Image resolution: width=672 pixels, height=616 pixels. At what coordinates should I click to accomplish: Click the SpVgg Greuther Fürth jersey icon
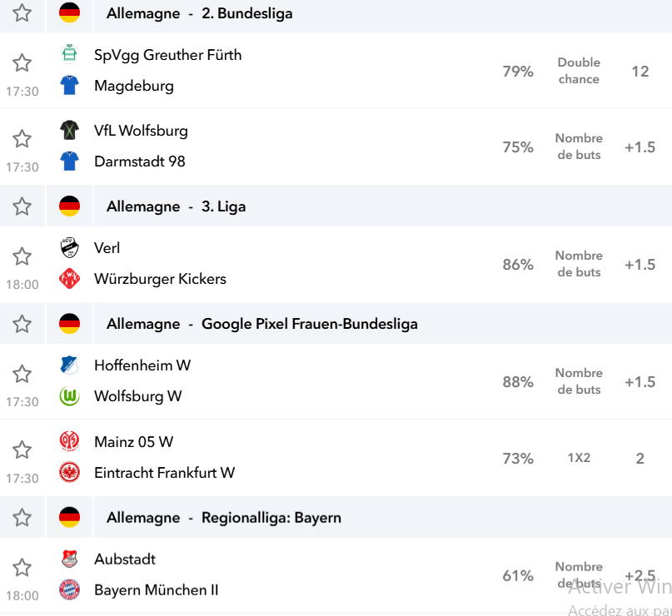point(69,54)
